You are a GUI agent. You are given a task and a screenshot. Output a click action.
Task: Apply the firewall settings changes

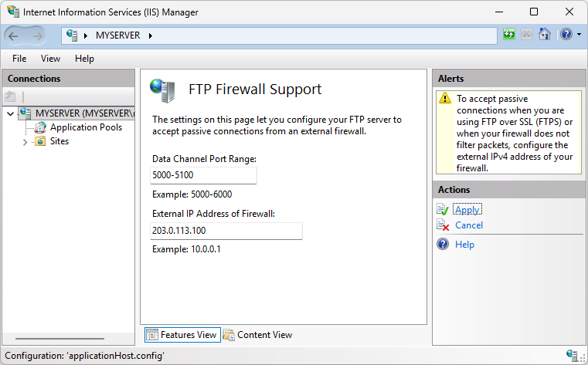[x=467, y=210]
